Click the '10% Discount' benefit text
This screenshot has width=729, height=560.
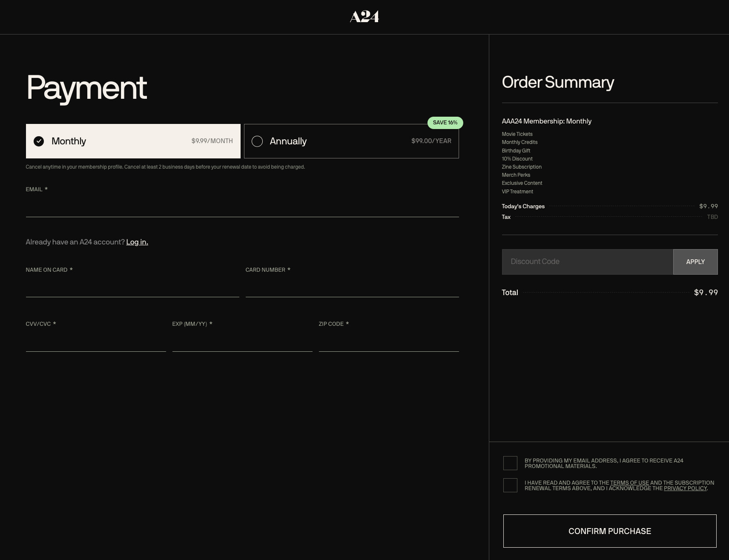point(517,159)
